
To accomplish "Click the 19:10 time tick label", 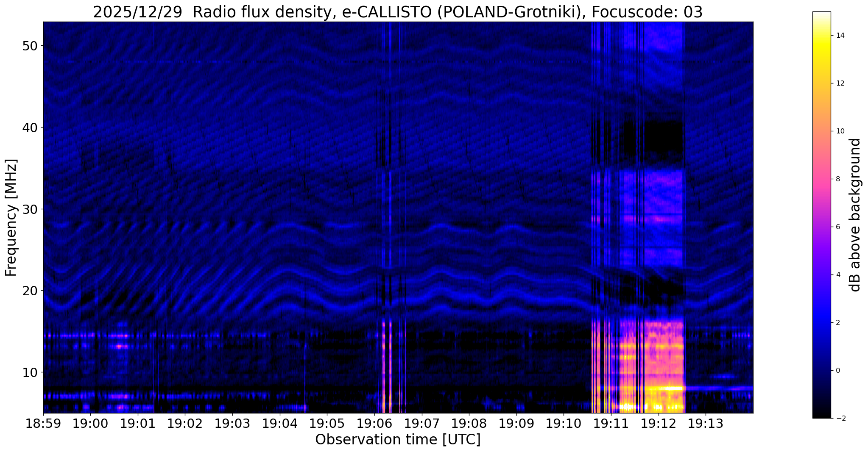I will click(564, 423).
